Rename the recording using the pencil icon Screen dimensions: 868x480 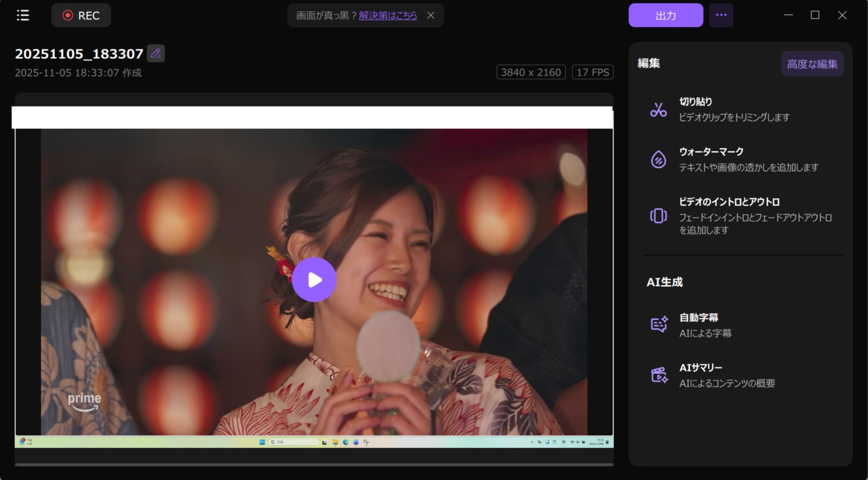156,53
